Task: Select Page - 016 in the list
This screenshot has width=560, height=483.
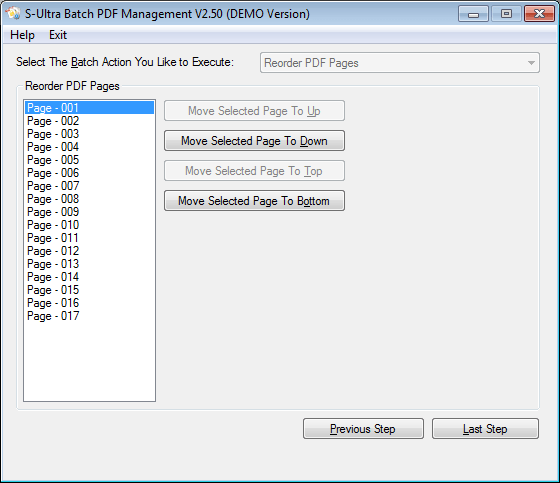Action: [89, 303]
